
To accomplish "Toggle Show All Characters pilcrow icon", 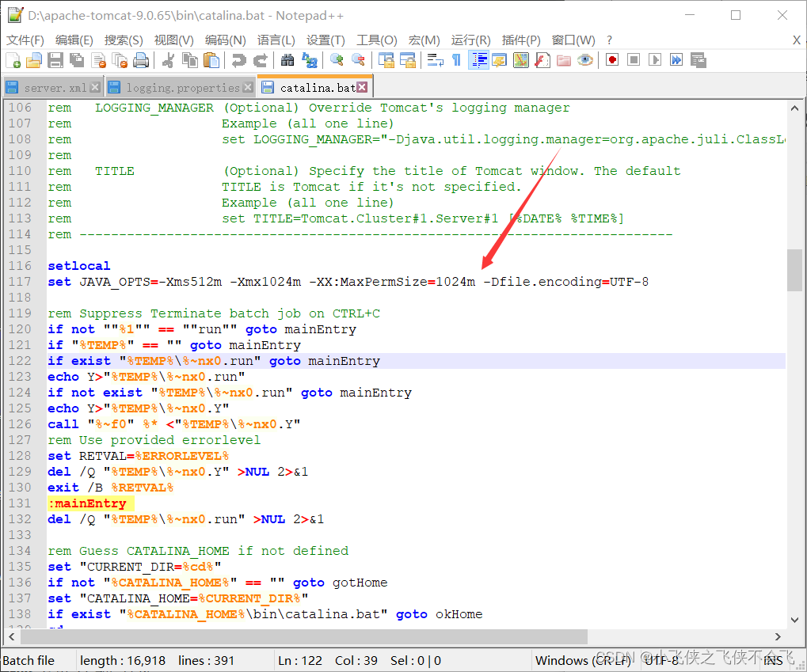I will tap(456, 61).
